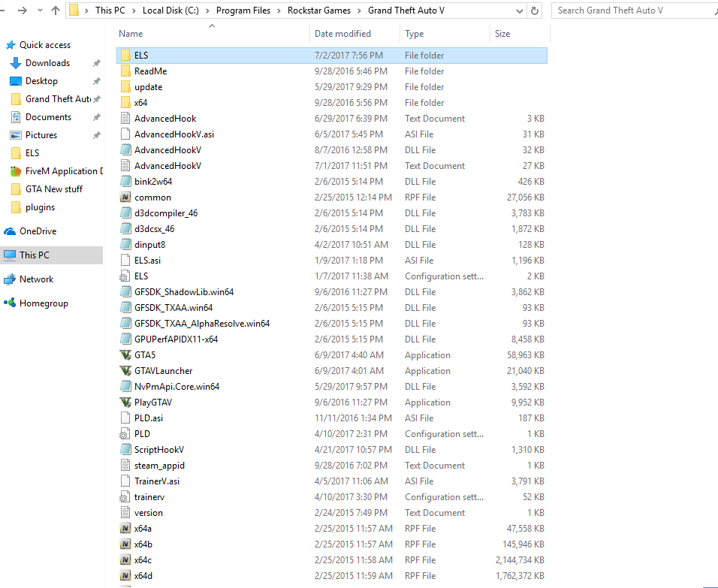The width and height of the screenshot is (718, 588).
Task: Select the 'version' text document name
Action: (x=149, y=513)
